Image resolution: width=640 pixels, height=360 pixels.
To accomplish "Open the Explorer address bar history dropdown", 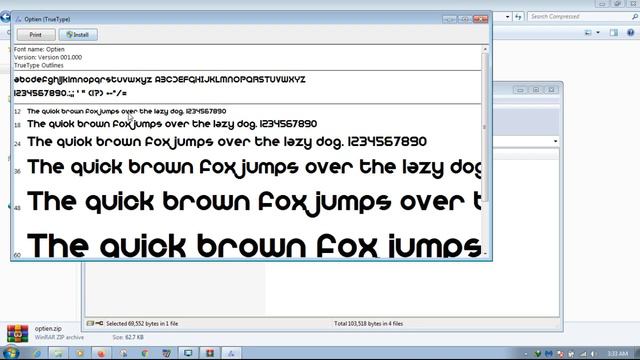I will (x=507, y=17).
